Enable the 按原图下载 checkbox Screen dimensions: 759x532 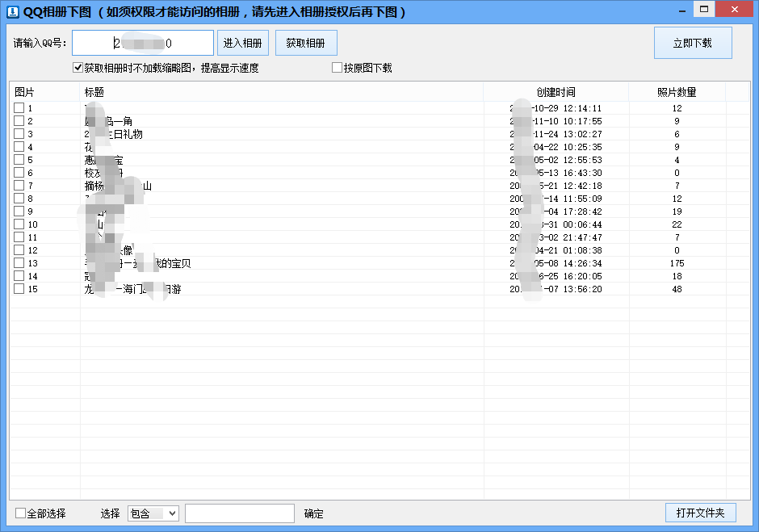click(x=337, y=67)
